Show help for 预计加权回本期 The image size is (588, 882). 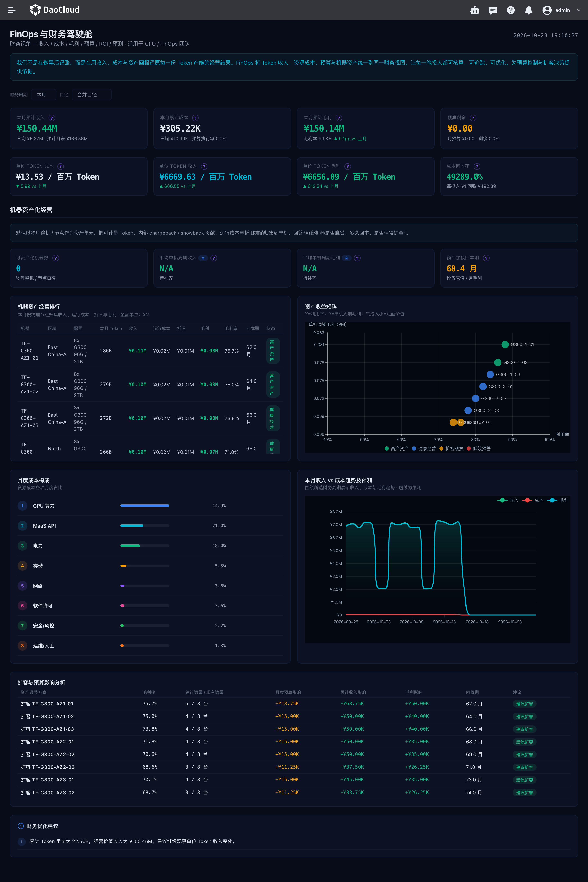tap(486, 258)
